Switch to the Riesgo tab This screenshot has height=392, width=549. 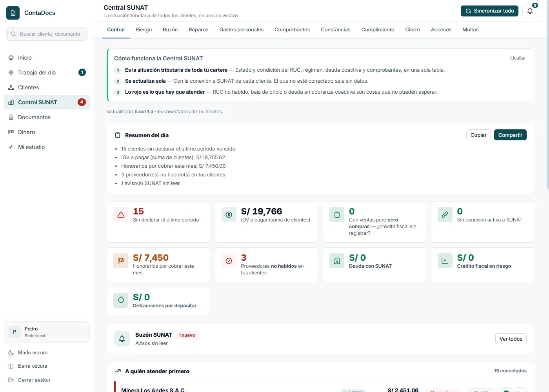(x=144, y=30)
